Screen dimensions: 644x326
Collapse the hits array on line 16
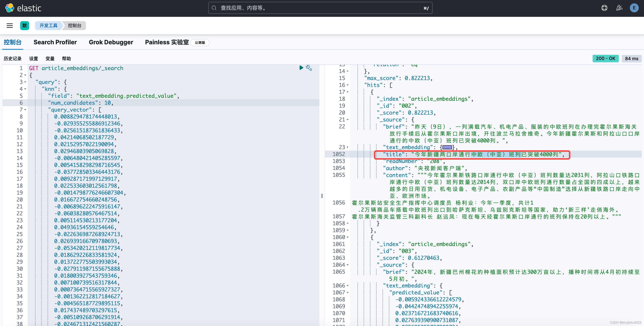[x=348, y=85]
